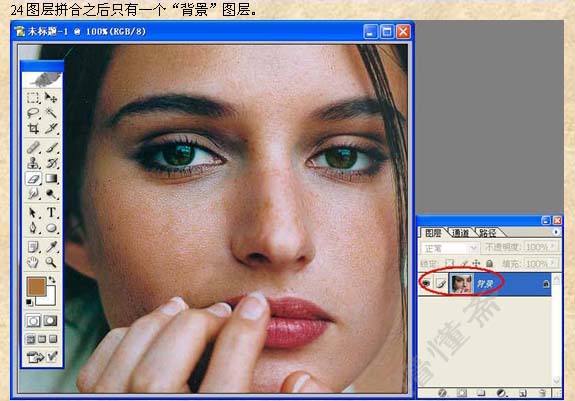Open the Layers panel flyout menu arrow
Image resolution: width=575 pixels, height=401 pixels.
coord(556,232)
